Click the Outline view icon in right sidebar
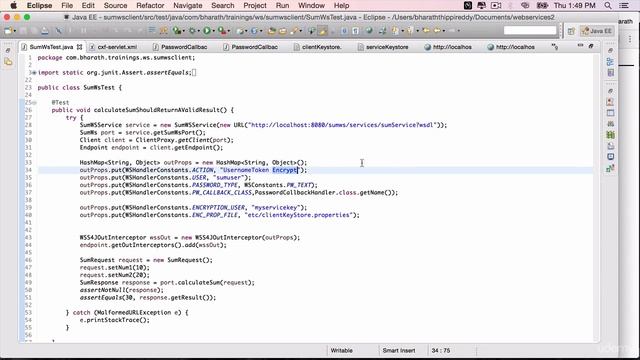This screenshot has width=640, height=360. coord(610,62)
